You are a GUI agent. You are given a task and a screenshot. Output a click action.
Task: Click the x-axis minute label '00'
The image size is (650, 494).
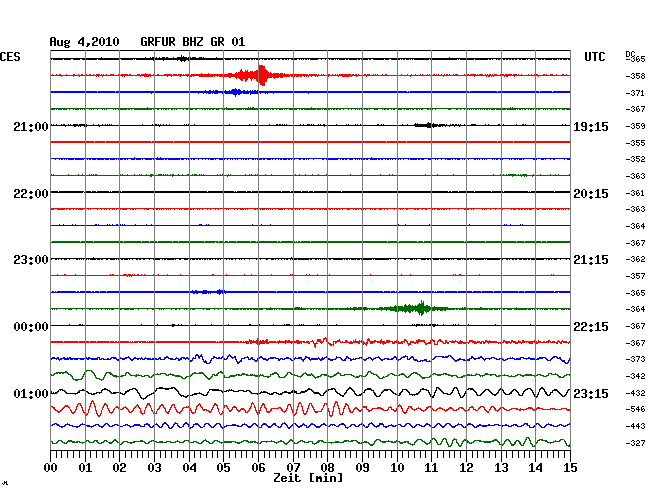tap(51, 468)
